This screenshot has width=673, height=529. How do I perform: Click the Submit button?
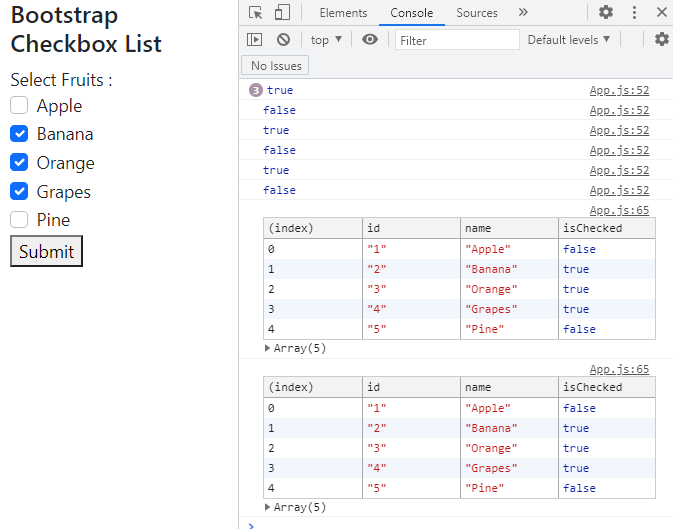(x=46, y=251)
